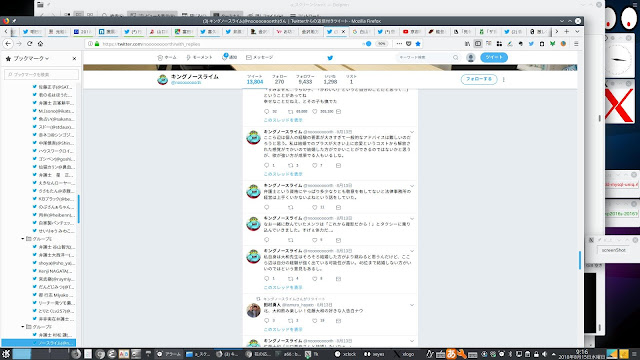Image resolution: width=640 pixels, height=360 pixels.
Task: Click the 野村勇人 tweet avatar
Action: (253, 311)
